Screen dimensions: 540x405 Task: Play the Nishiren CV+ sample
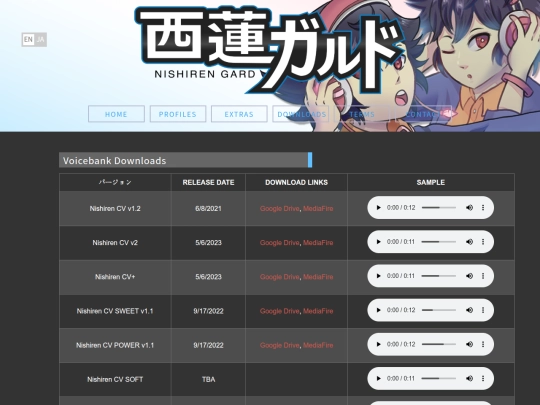378,276
